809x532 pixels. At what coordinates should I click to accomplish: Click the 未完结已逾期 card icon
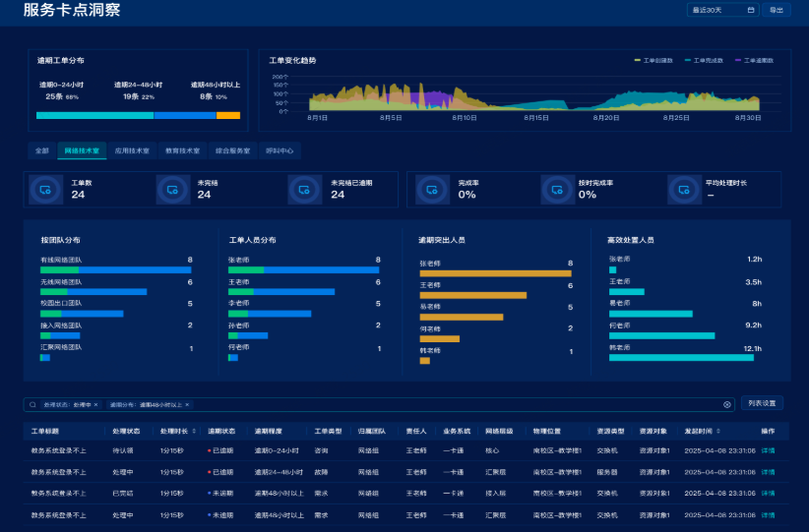[304, 190]
